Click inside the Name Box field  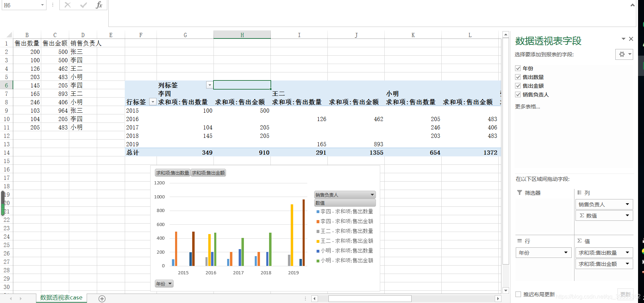point(20,5)
